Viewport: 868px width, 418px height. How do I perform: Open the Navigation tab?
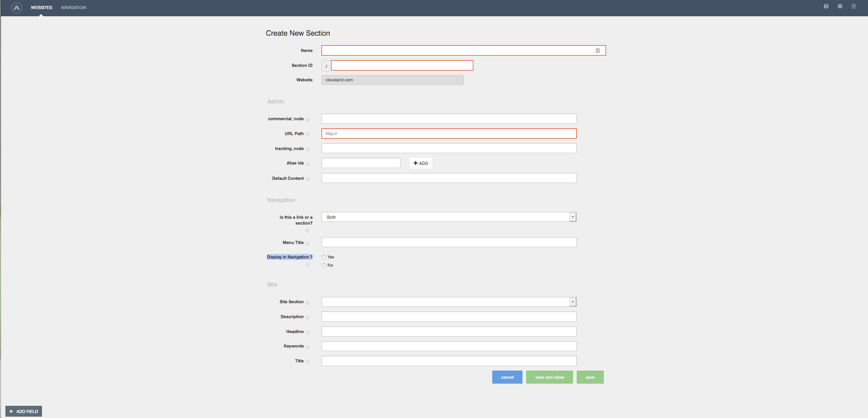(x=74, y=8)
